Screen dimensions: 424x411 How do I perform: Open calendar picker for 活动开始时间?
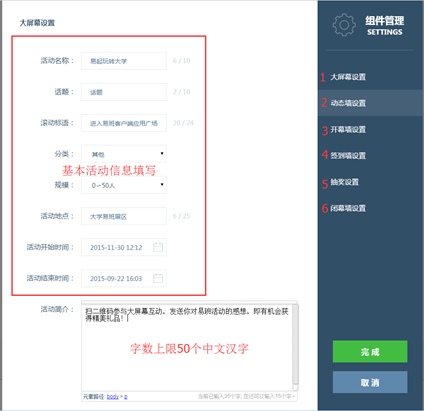click(x=158, y=247)
